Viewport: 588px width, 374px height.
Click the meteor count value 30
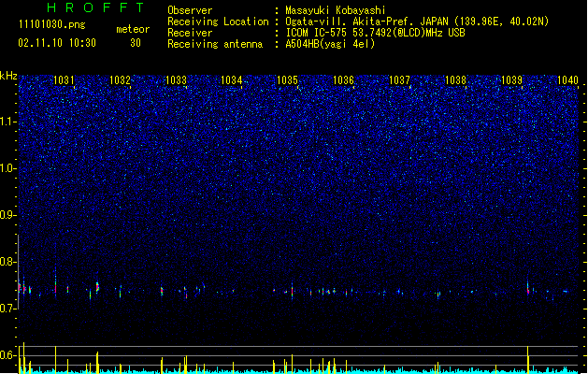click(x=136, y=43)
